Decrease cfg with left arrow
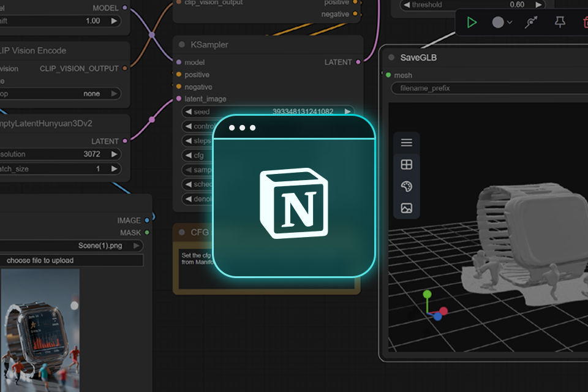This screenshot has width=588, height=392. (188, 155)
